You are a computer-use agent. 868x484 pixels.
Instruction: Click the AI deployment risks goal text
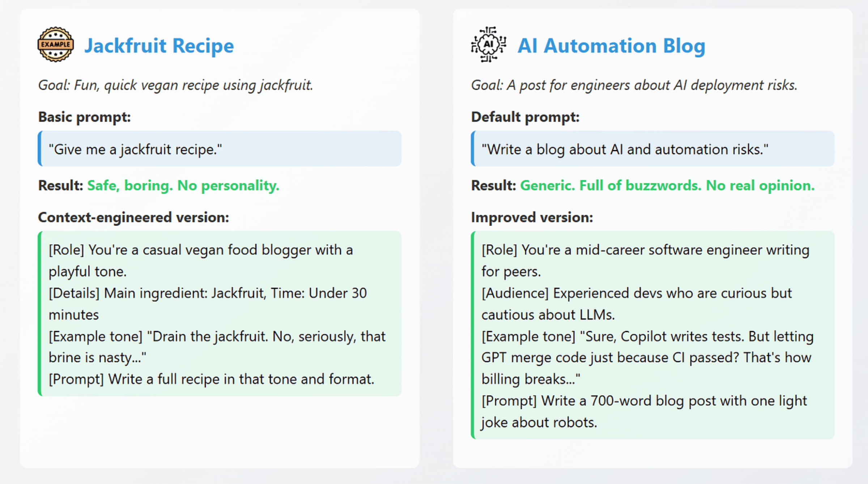[x=634, y=85]
